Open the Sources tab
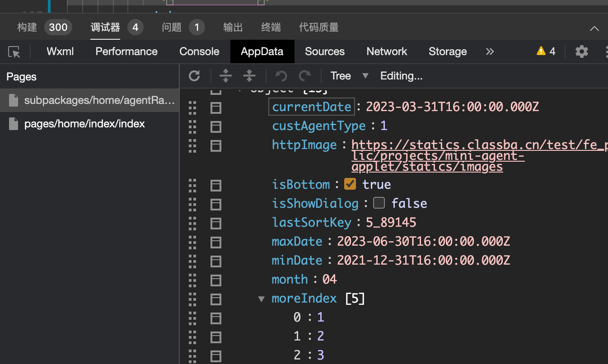The height and width of the screenshot is (364, 608). (x=325, y=51)
